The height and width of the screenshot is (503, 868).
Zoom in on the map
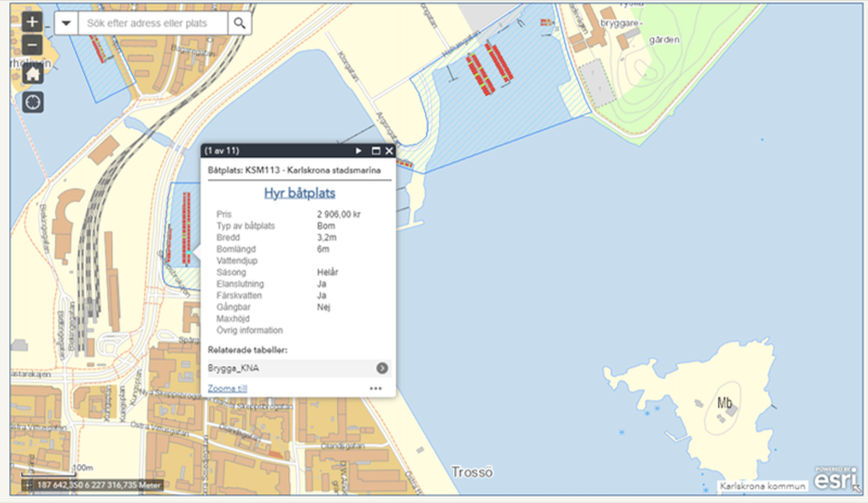point(32,22)
